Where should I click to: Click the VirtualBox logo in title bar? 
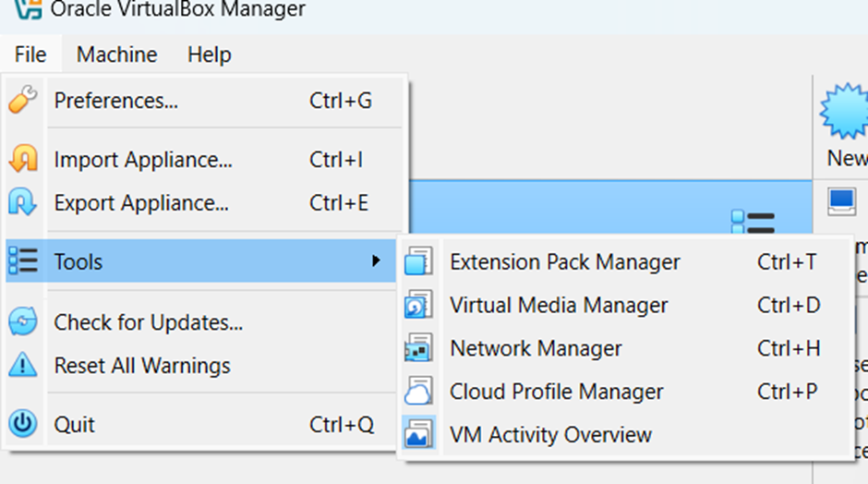click(x=28, y=9)
